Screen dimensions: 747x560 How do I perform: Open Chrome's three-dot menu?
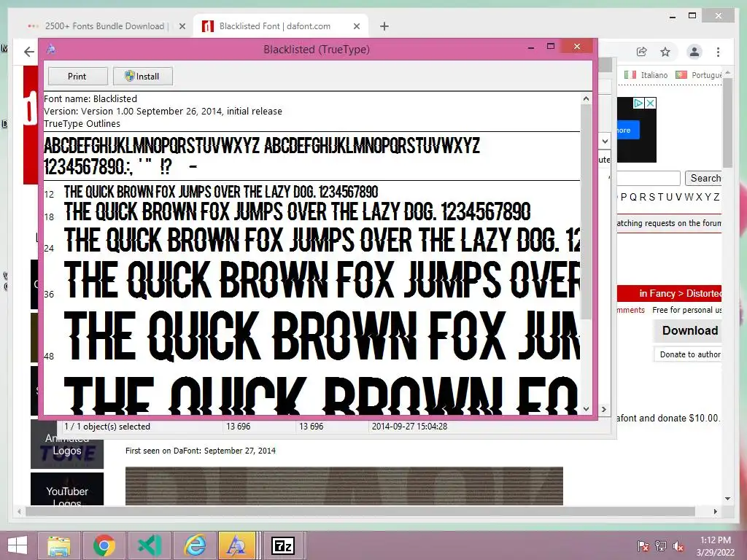tap(718, 52)
